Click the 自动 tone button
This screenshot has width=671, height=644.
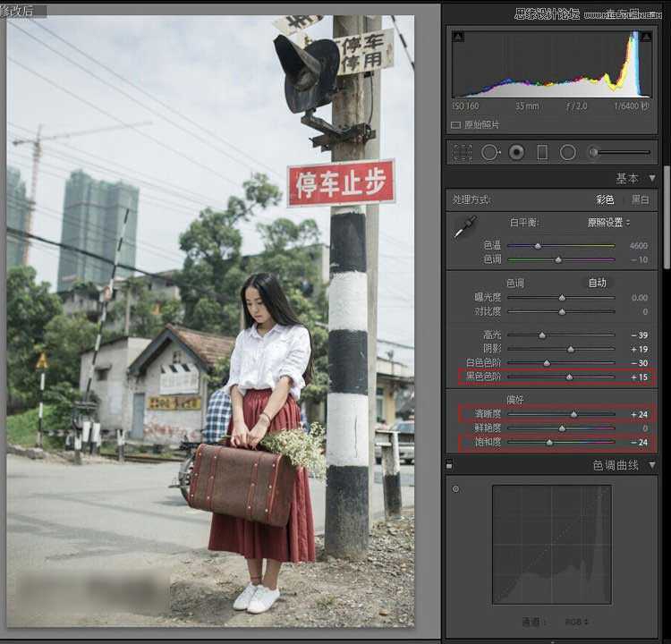pyautogui.click(x=598, y=283)
